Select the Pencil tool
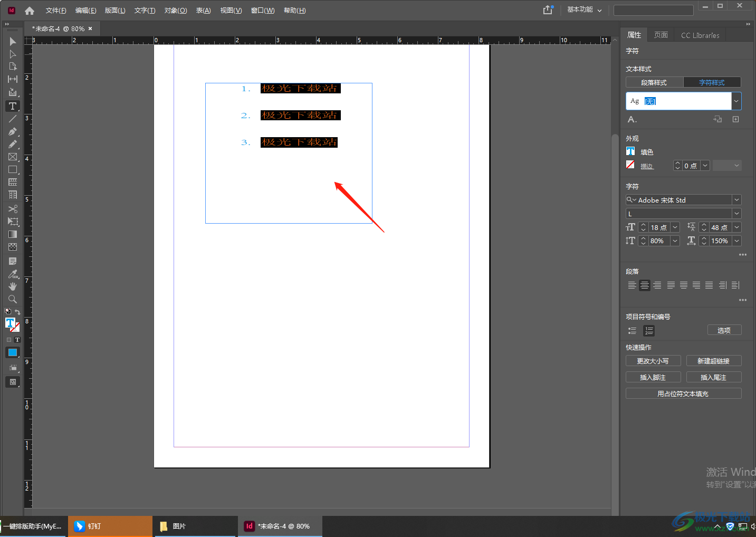The width and height of the screenshot is (756, 537). 13,144
